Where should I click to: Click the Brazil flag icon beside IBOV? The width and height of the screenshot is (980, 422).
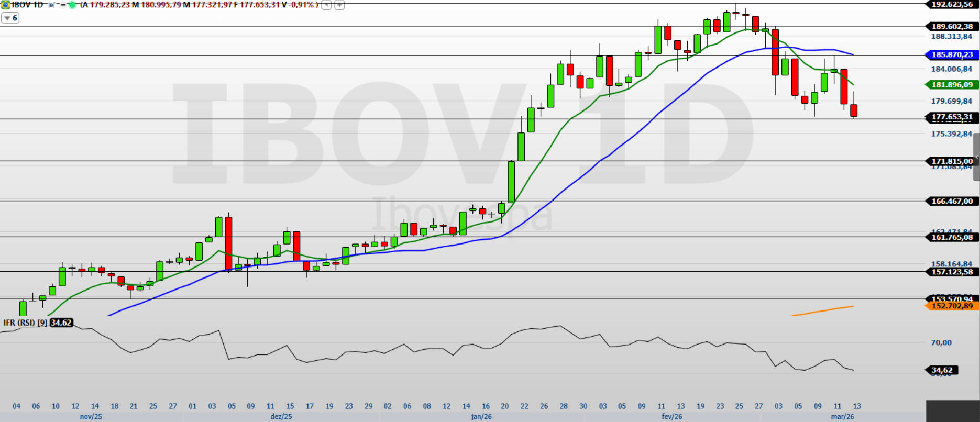click(5, 5)
